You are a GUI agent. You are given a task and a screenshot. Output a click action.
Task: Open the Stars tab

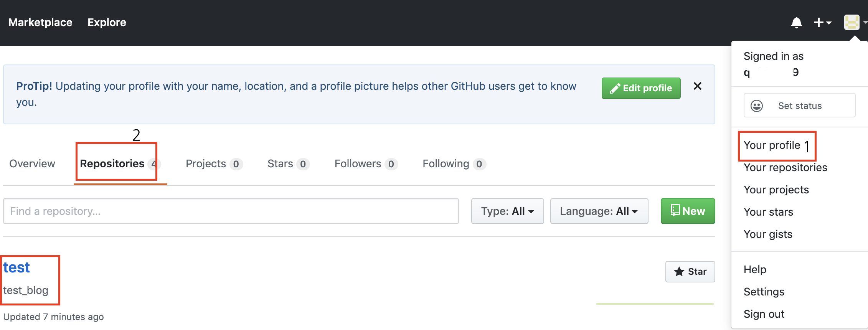pyautogui.click(x=288, y=164)
